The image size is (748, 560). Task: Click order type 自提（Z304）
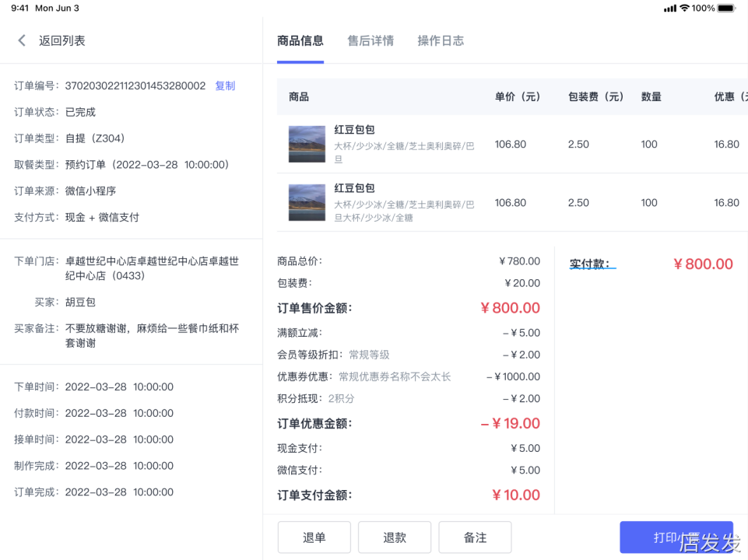pos(95,138)
